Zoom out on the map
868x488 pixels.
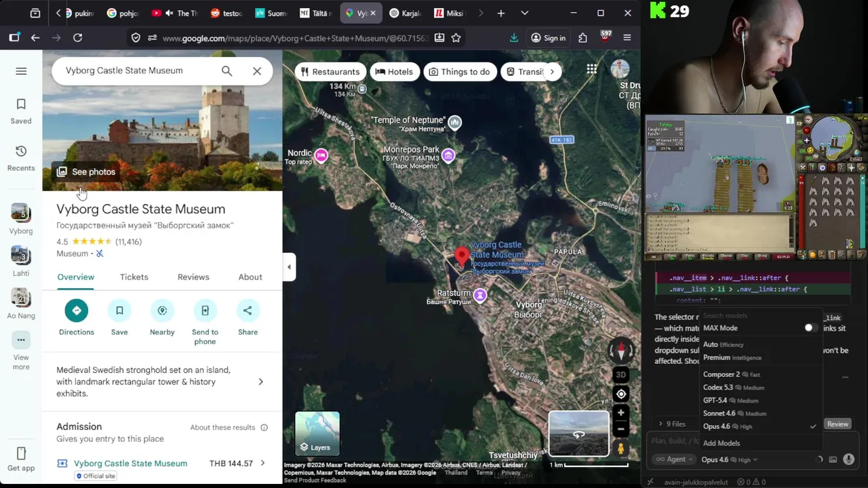[620, 428]
